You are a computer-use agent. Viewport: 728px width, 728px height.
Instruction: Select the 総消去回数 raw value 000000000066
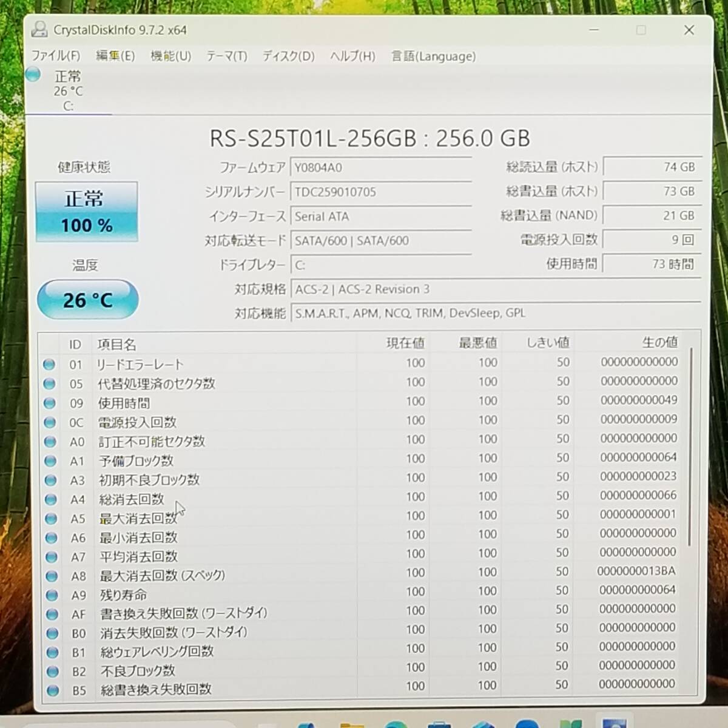(638, 495)
